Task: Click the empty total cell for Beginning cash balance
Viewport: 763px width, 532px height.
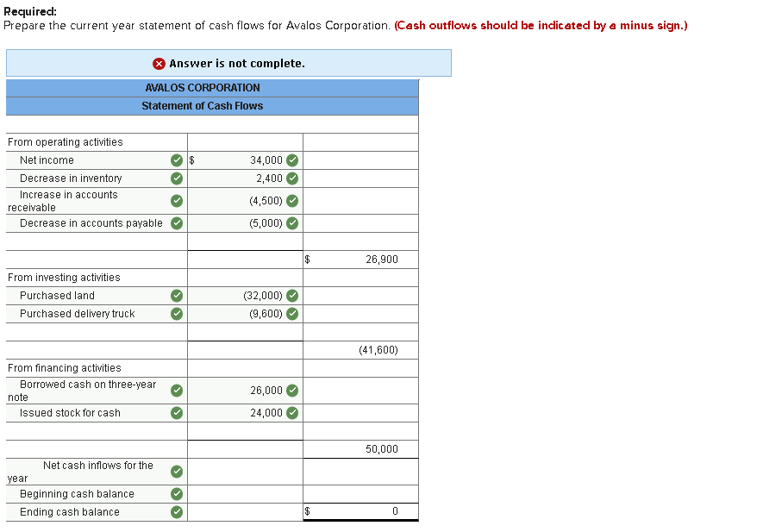Action: (360, 494)
